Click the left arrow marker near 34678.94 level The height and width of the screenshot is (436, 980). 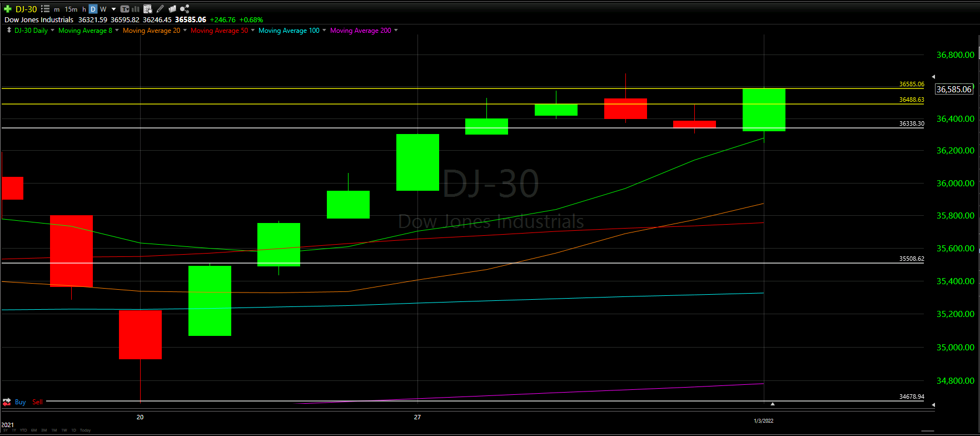coord(933,405)
